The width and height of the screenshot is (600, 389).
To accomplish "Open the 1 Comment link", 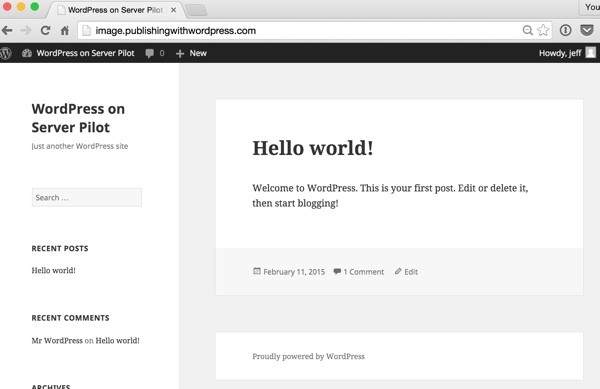I will (x=364, y=272).
